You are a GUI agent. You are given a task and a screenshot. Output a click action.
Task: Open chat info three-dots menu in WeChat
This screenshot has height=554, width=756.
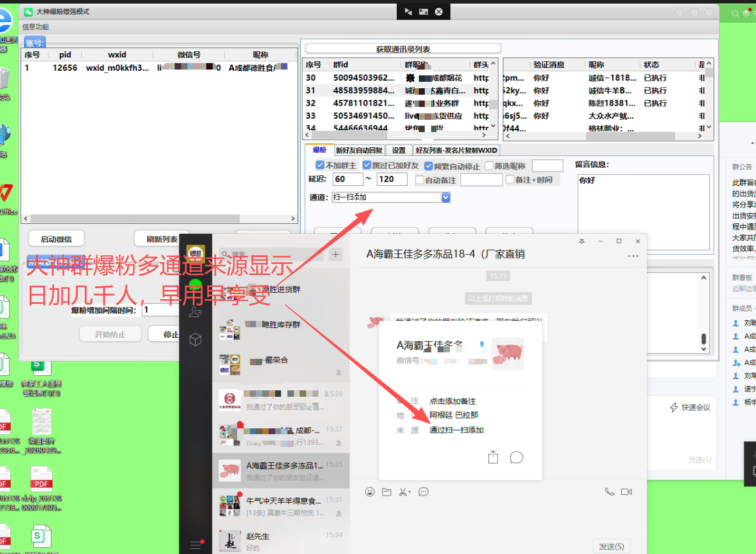[x=633, y=256]
